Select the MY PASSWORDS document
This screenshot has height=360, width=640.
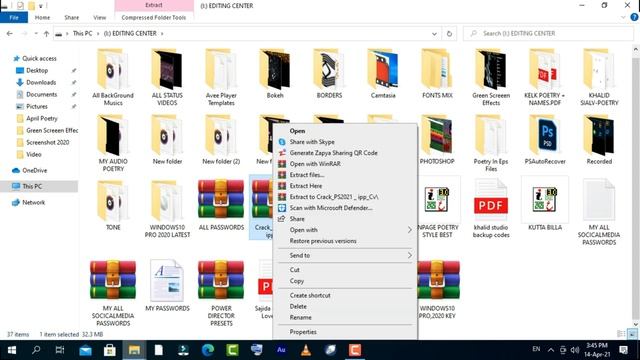167,286
